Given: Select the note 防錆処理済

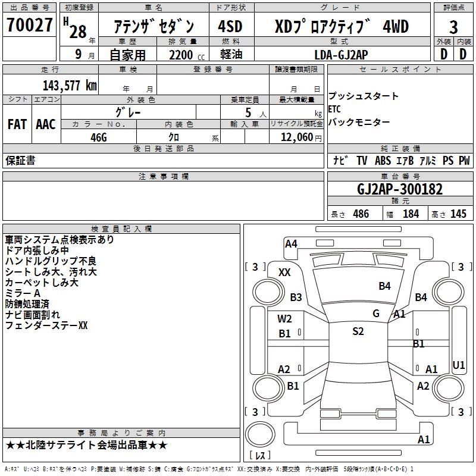Looking at the screenshot, I should pyautogui.click(x=27, y=304).
